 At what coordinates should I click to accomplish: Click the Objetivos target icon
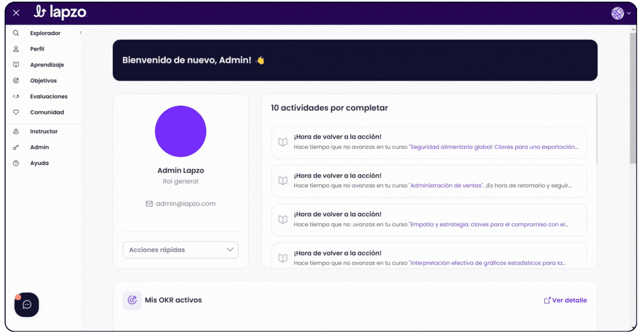[16, 80]
